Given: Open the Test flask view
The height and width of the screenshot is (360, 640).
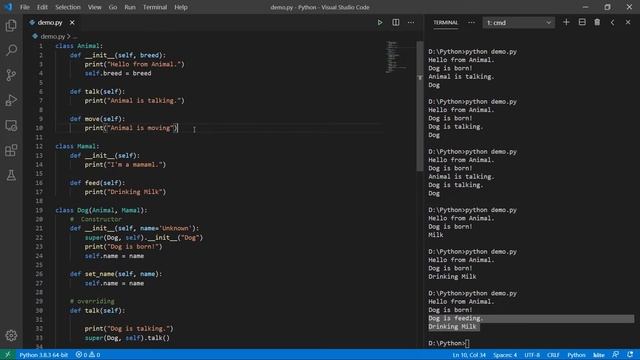Looking at the screenshot, I should click(x=11, y=176).
